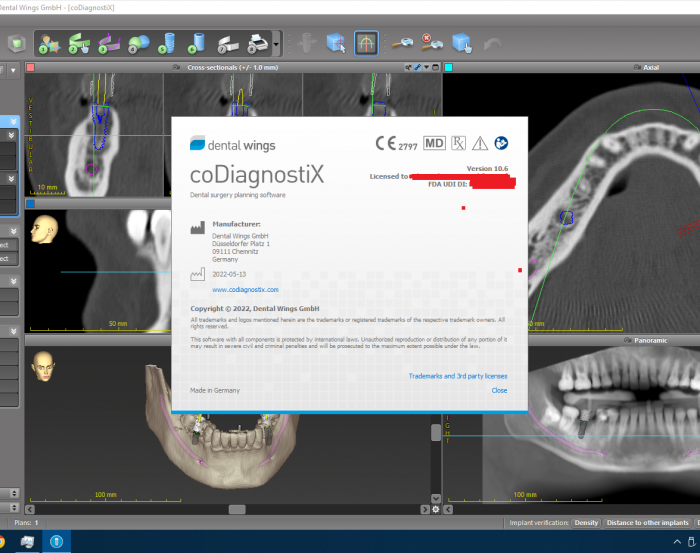Open planning step 7 surgical guide icon
The width and height of the screenshot is (700, 553).
click(x=228, y=44)
